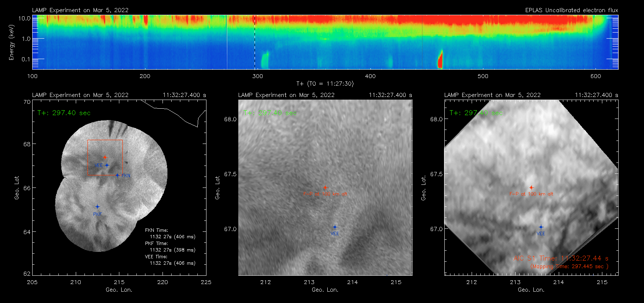Click the '(Mapping Time: 297.445 sec)' text
The height and width of the screenshot is (303, 644).
[x=569, y=267]
